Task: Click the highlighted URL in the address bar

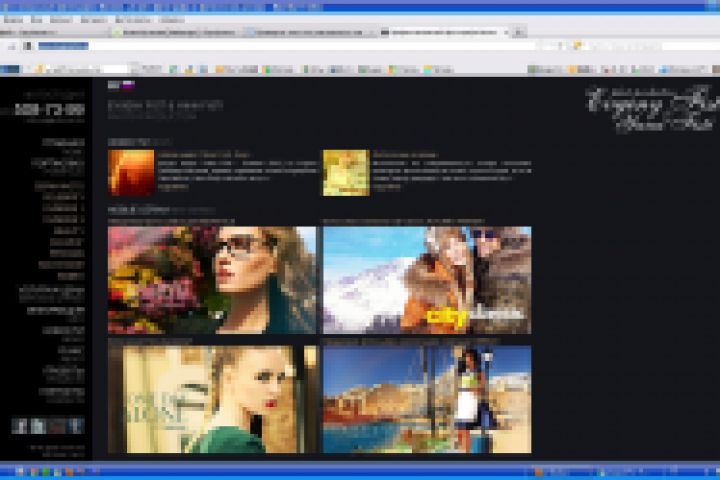Action: point(63,45)
